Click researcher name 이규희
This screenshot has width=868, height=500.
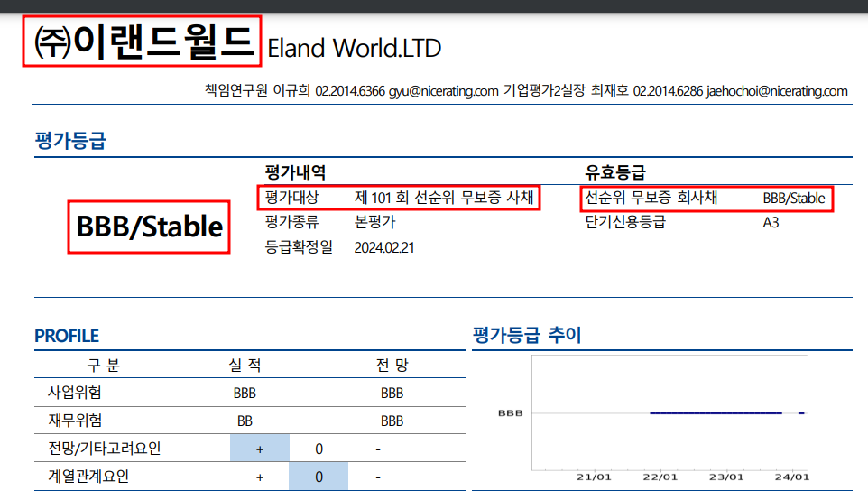click(291, 90)
